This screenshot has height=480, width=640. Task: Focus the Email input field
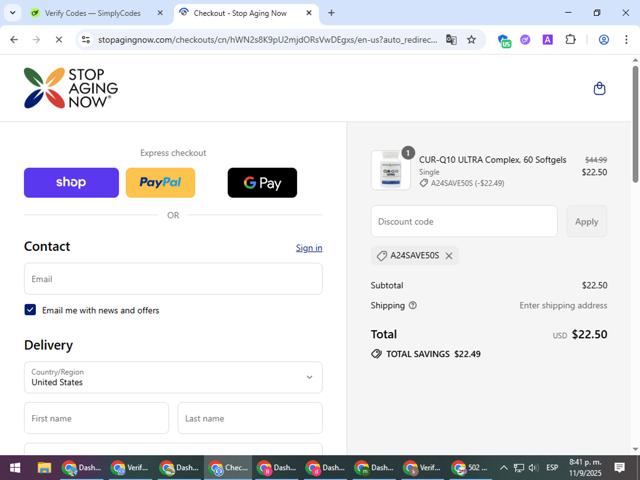point(173,279)
